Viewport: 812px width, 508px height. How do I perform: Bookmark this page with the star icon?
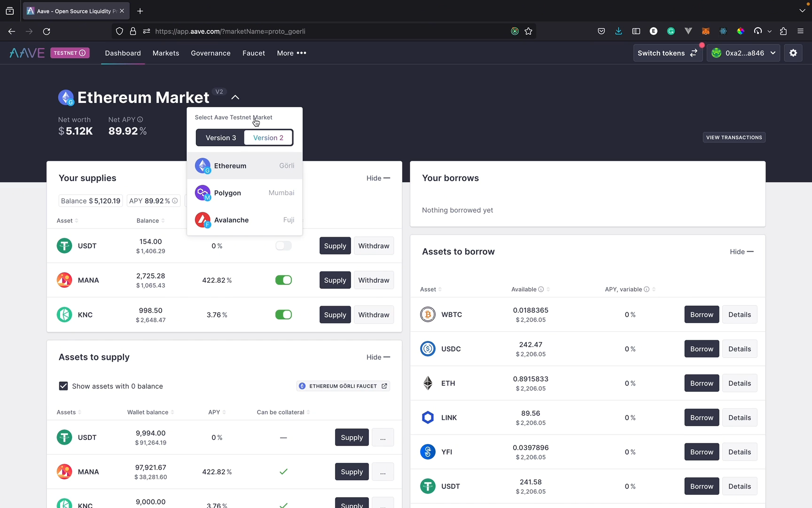[x=528, y=32]
